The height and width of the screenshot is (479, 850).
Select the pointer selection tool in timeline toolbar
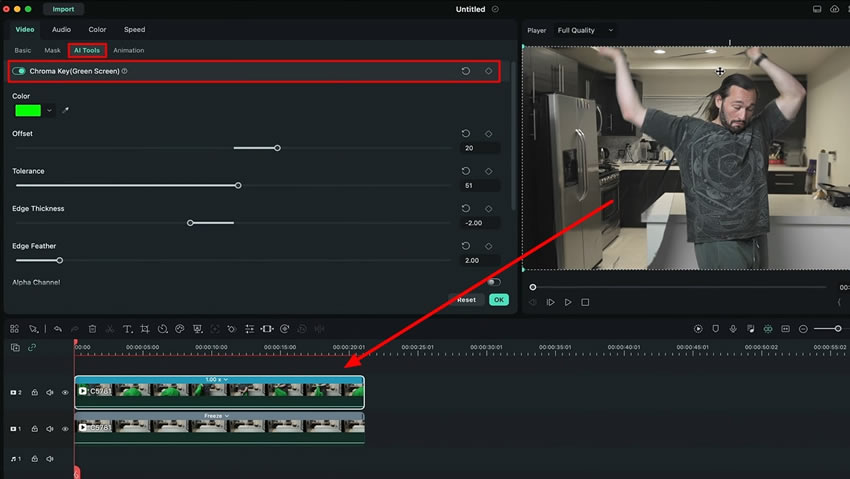pos(33,329)
